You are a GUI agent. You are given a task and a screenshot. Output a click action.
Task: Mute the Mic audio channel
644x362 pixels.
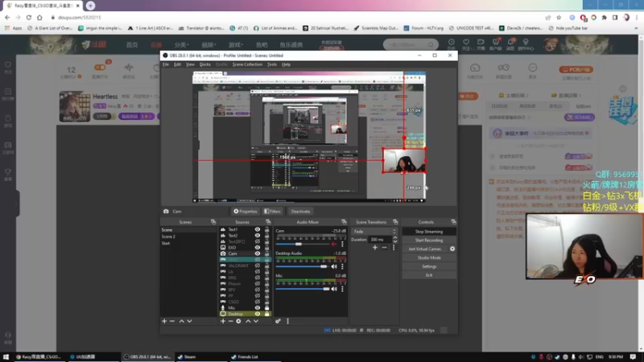pyautogui.click(x=334, y=289)
